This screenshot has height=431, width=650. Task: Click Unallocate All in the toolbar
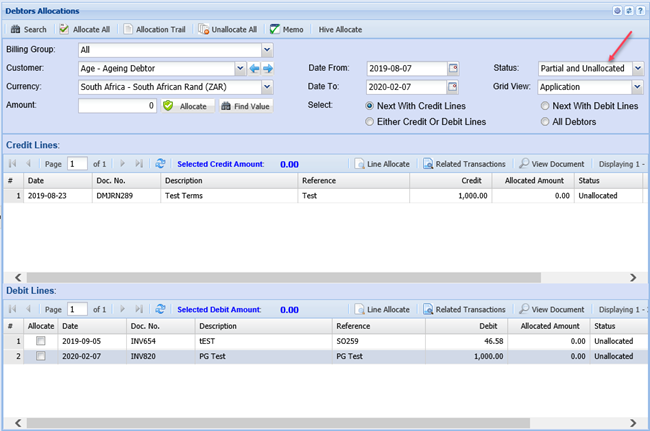(x=228, y=29)
